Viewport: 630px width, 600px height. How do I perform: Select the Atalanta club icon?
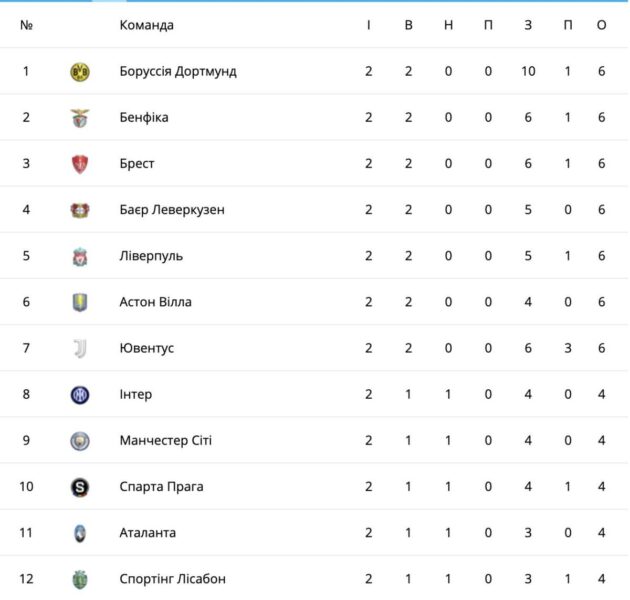(x=80, y=533)
